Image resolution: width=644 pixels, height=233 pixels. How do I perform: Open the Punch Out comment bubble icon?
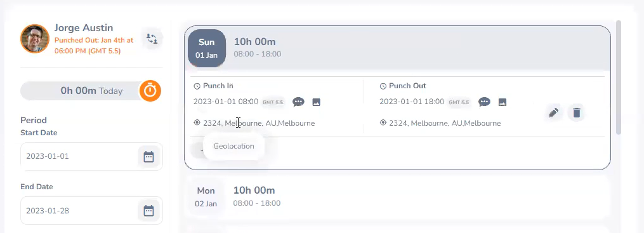[x=484, y=102]
